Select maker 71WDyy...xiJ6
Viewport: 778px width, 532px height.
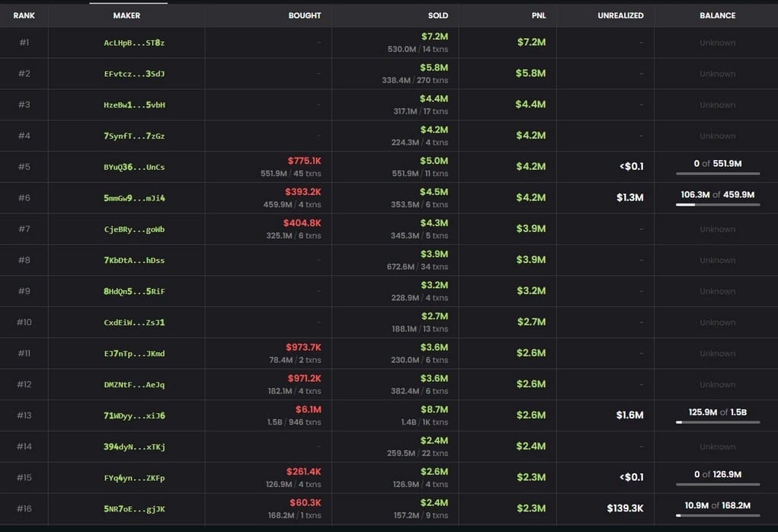[x=134, y=415]
